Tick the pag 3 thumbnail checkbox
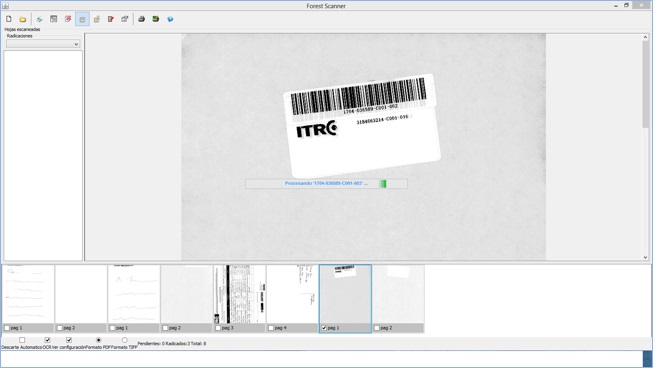Screen dimensions: 657x372 pyautogui.click(x=218, y=328)
